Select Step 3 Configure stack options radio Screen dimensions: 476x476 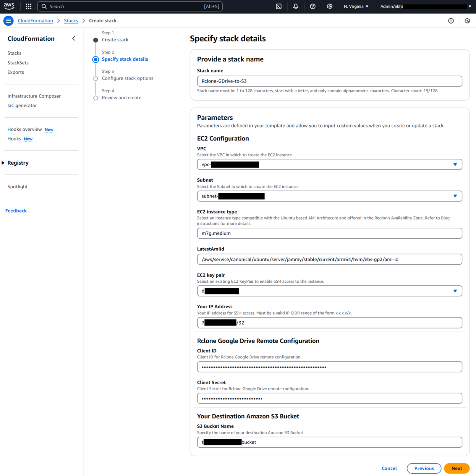(x=95, y=78)
